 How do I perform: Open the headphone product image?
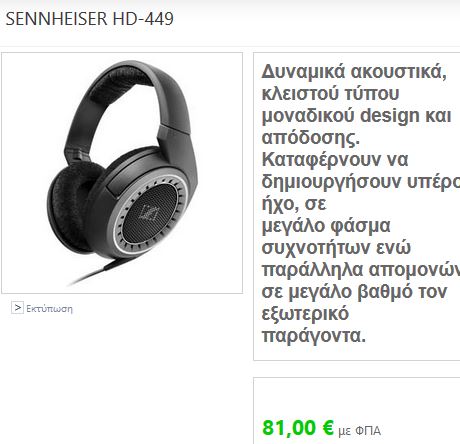(122, 173)
